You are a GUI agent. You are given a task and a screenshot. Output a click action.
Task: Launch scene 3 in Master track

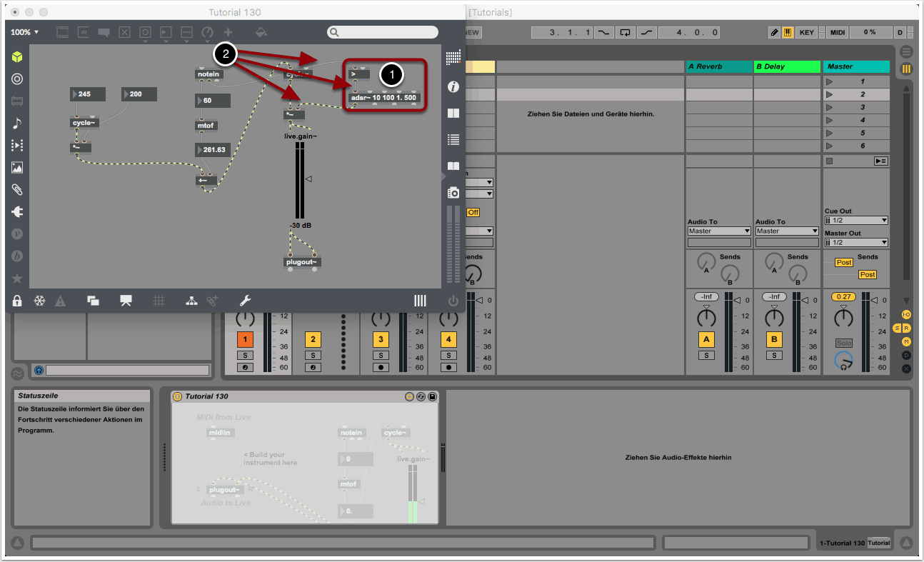829,107
